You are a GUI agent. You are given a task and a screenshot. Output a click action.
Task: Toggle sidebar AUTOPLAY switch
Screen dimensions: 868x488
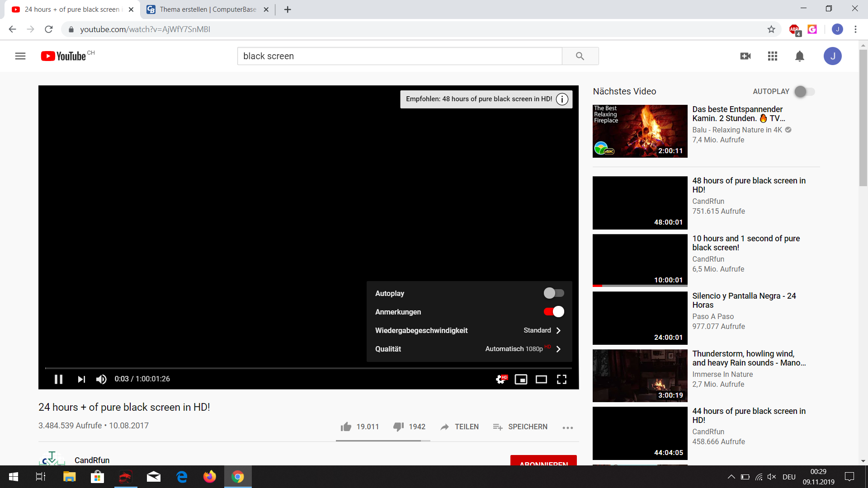[804, 91]
